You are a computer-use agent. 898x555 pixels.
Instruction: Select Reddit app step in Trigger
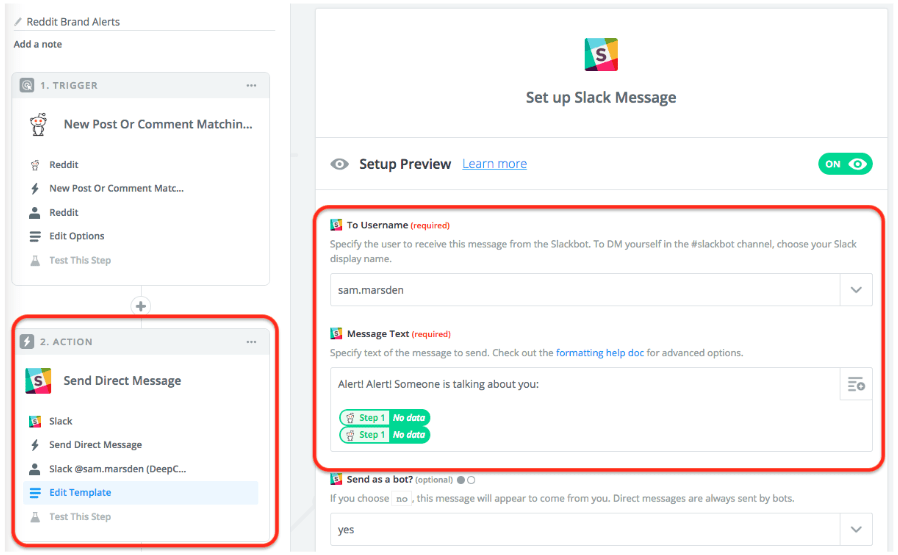pyautogui.click(x=64, y=165)
